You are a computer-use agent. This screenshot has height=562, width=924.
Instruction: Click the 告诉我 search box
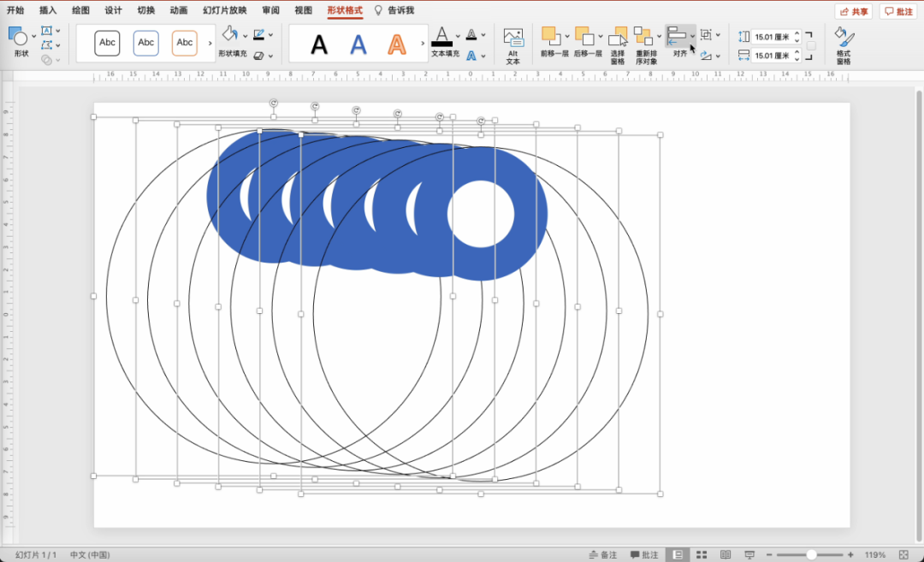(394, 10)
